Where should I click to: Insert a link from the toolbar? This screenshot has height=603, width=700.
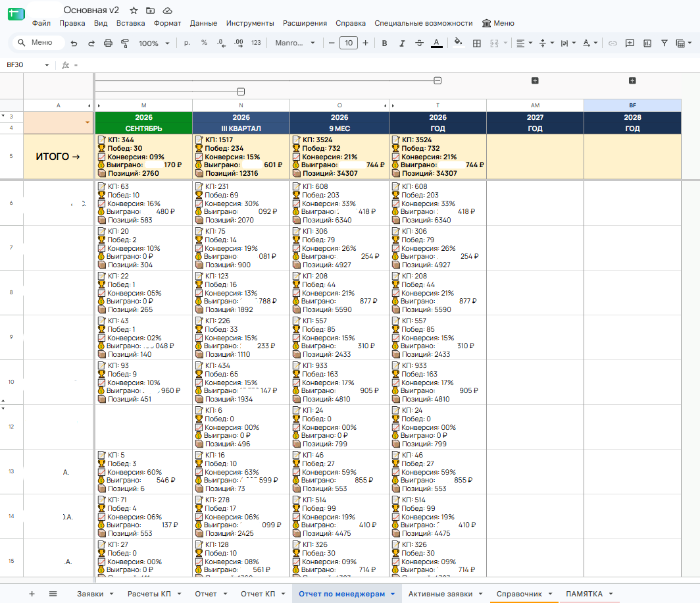612,43
